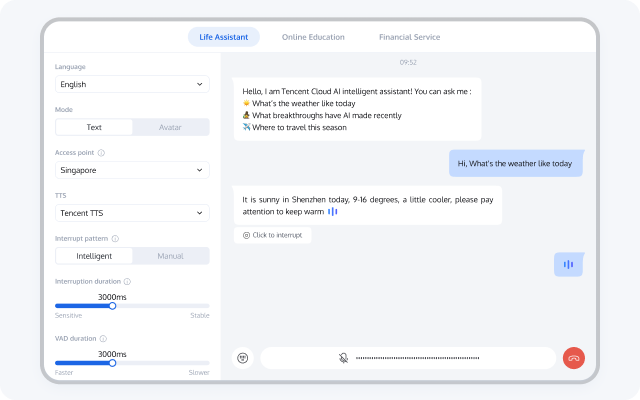Click the VAD duration info icon
Image resolution: width=640 pixels, height=400 pixels.
(x=104, y=339)
